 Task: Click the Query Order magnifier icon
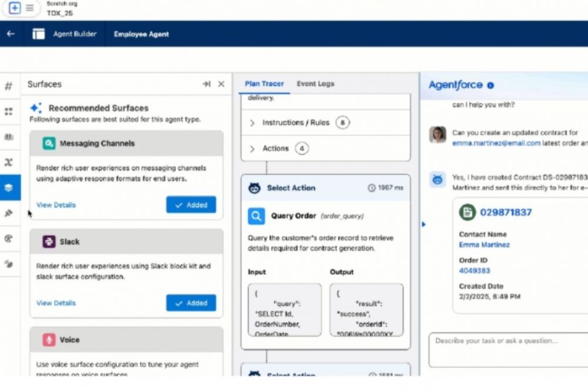256,216
